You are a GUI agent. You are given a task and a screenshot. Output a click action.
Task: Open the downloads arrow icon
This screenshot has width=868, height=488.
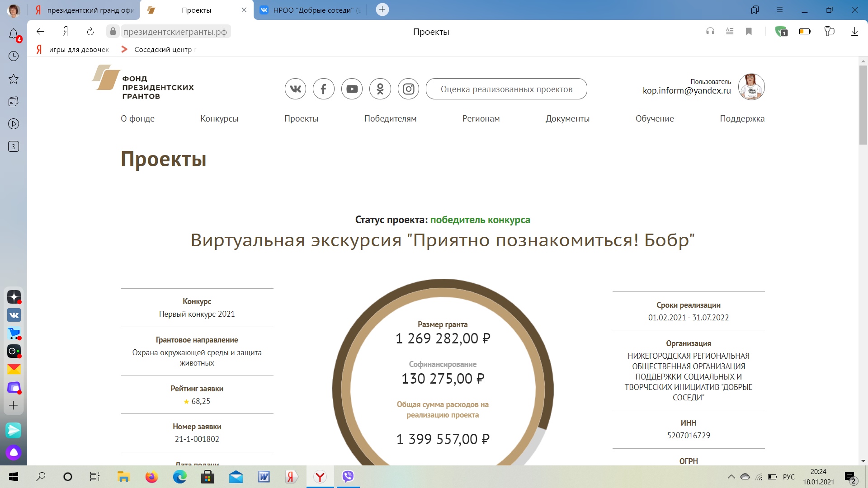(x=854, y=31)
